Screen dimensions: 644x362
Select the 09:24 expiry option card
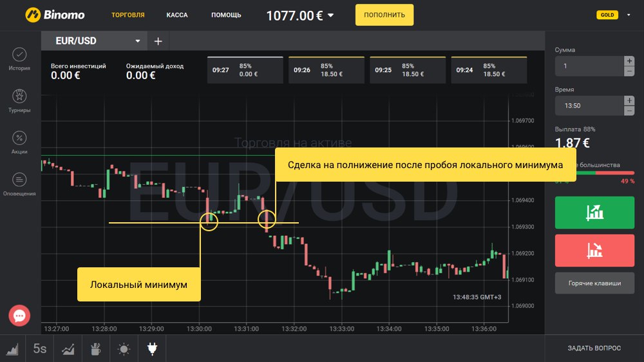click(x=489, y=70)
